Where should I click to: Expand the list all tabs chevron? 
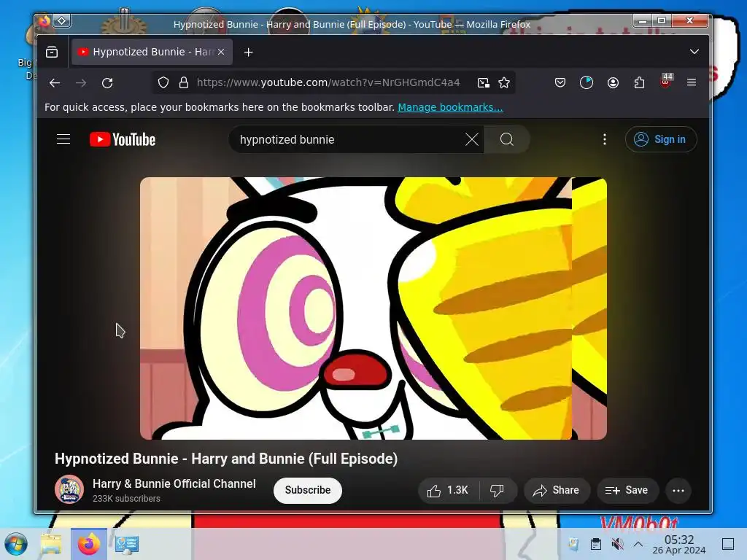694,52
